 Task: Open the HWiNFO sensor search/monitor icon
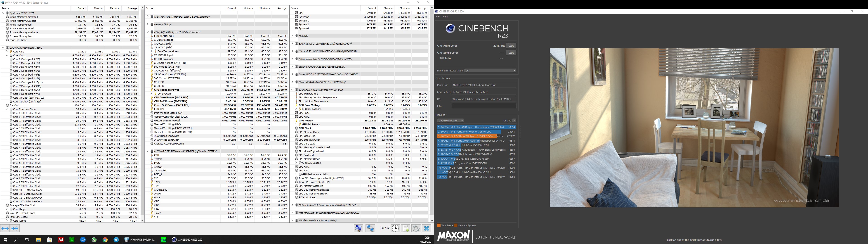pyautogui.click(x=359, y=228)
